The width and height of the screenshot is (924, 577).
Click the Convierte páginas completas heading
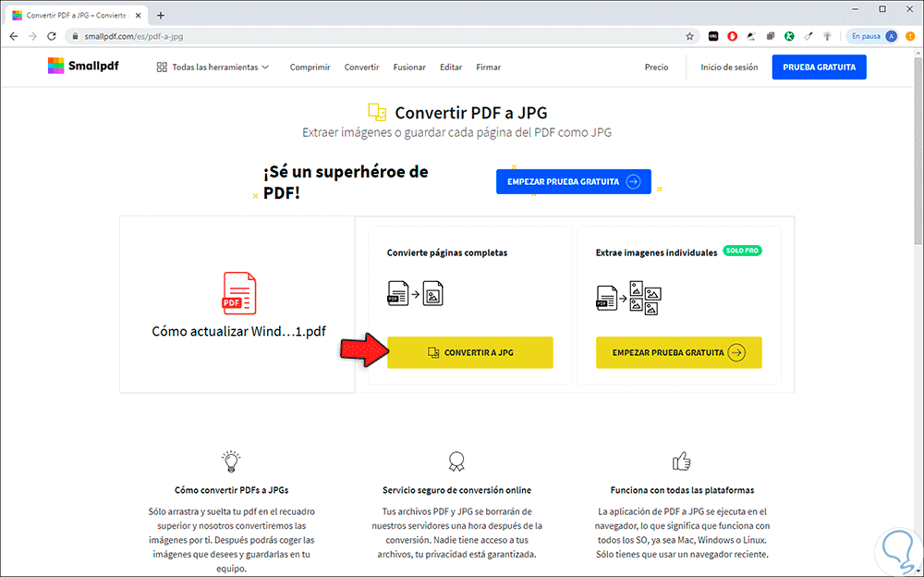[446, 252]
